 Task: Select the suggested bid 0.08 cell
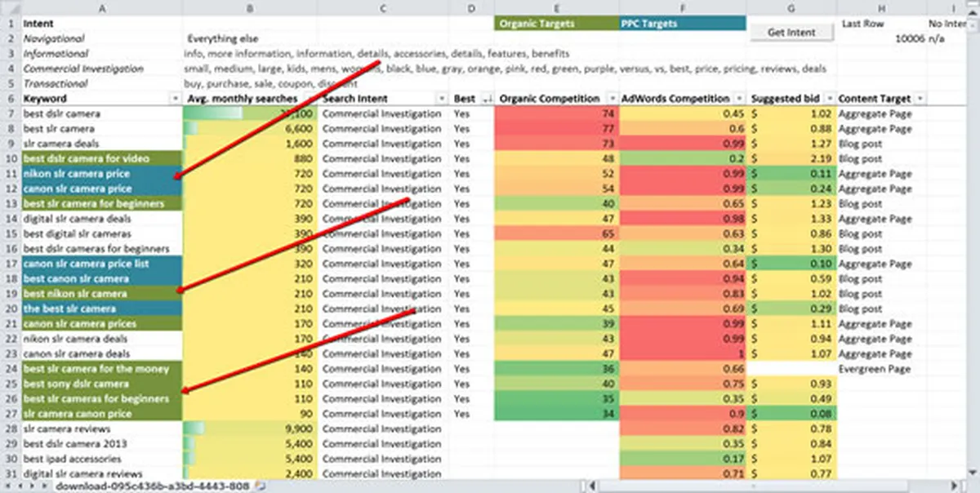pyautogui.click(x=791, y=414)
